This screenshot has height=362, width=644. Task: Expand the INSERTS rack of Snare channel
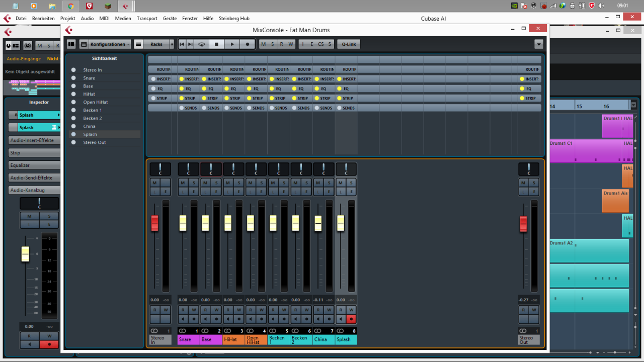pos(189,79)
